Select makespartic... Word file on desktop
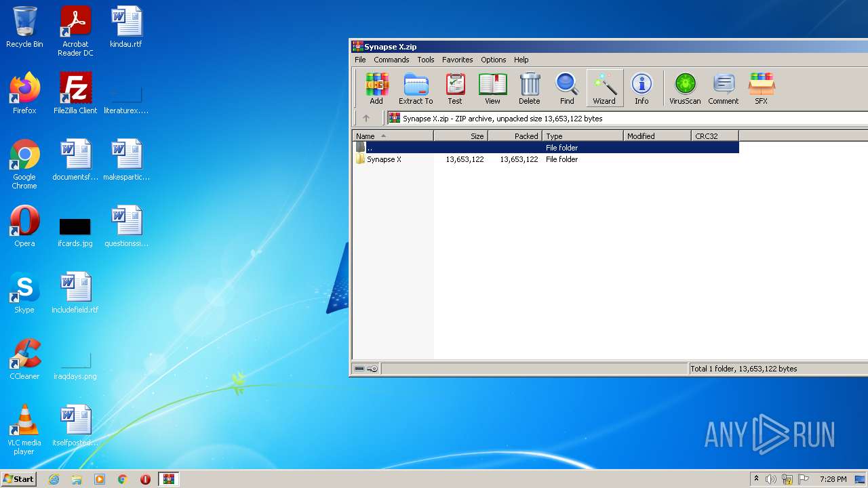The width and height of the screenshot is (868, 488). 126,160
